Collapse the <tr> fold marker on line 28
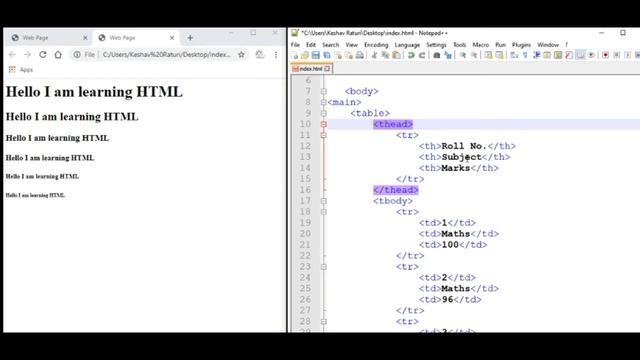The image size is (640, 360). point(324,321)
